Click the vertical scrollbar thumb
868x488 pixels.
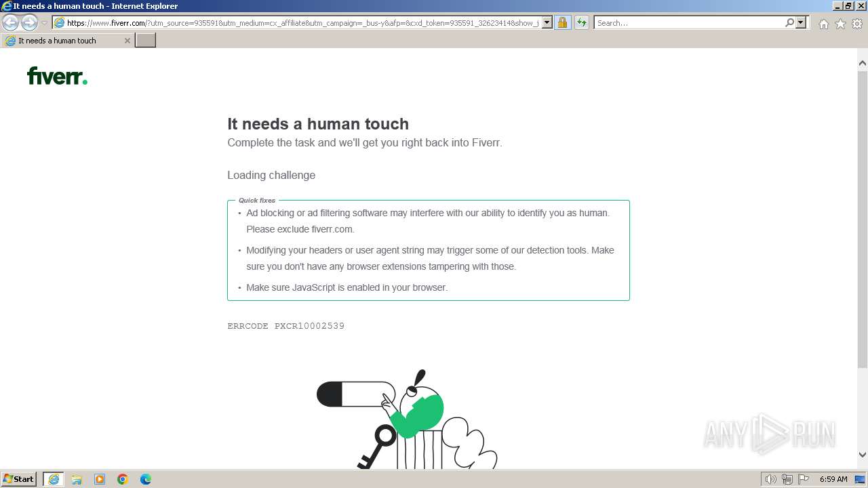point(863,219)
